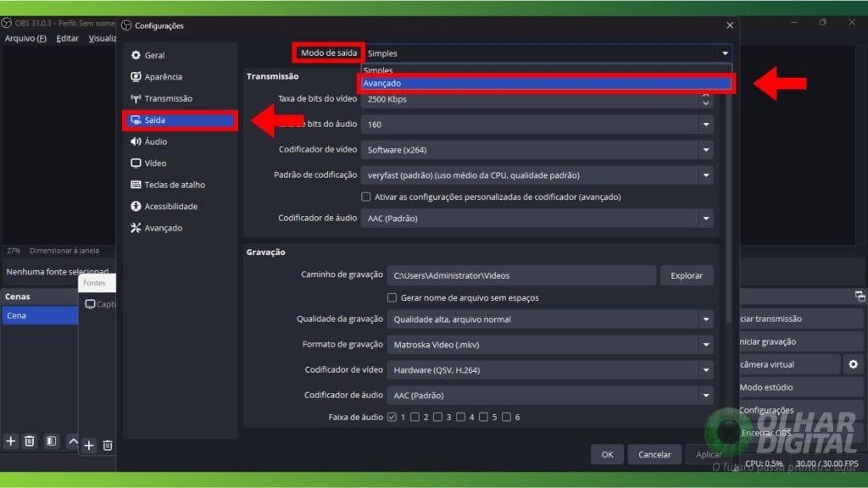
Task: Apply changes with the Aplicar button
Action: coord(709,454)
